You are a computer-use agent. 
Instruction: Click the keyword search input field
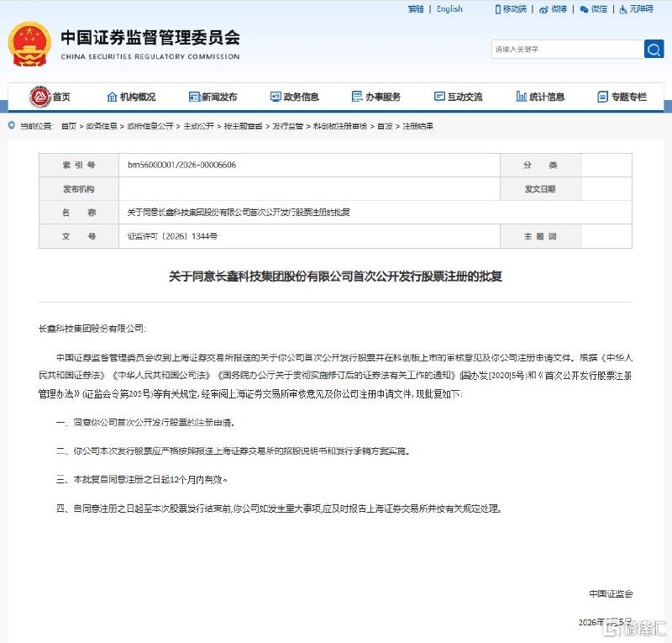tap(568, 50)
